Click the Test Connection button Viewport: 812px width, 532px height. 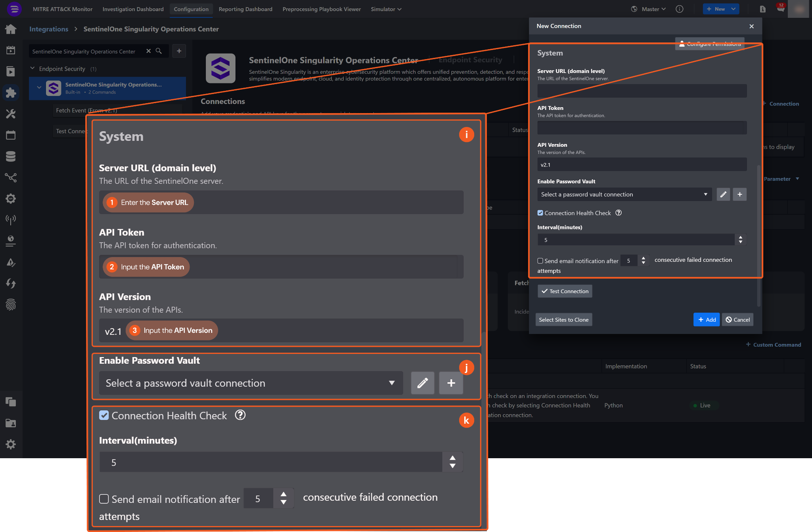point(565,291)
